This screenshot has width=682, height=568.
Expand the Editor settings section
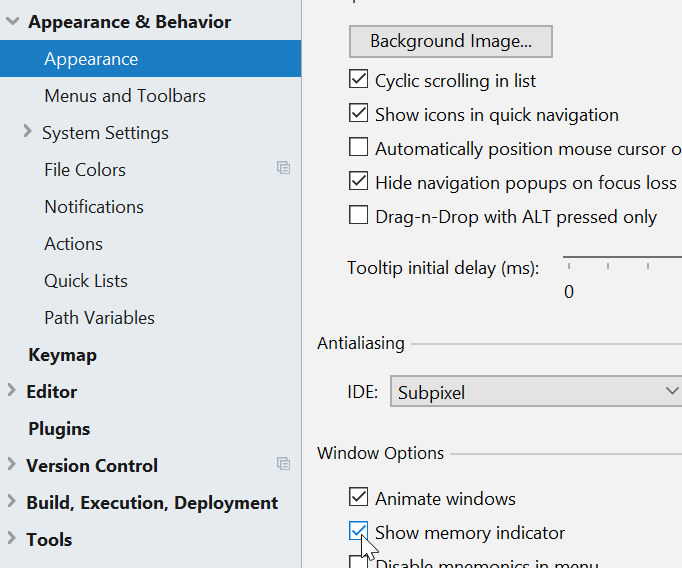[12, 391]
